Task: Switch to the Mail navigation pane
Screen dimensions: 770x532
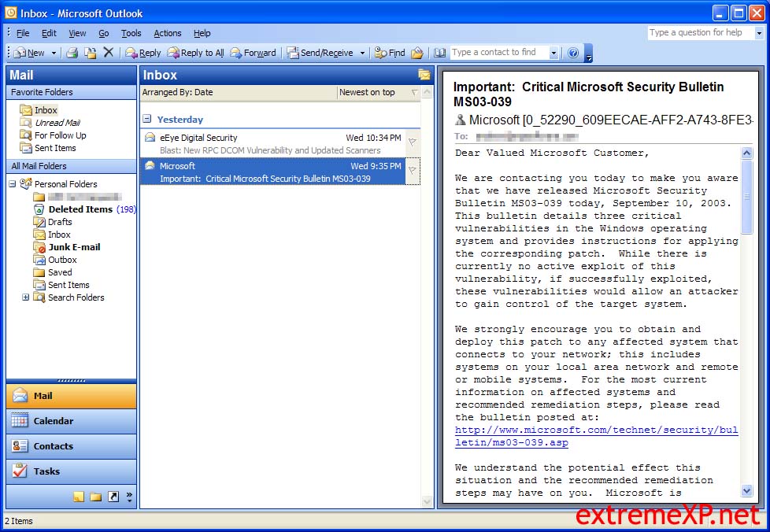Action: pos(71,396)
